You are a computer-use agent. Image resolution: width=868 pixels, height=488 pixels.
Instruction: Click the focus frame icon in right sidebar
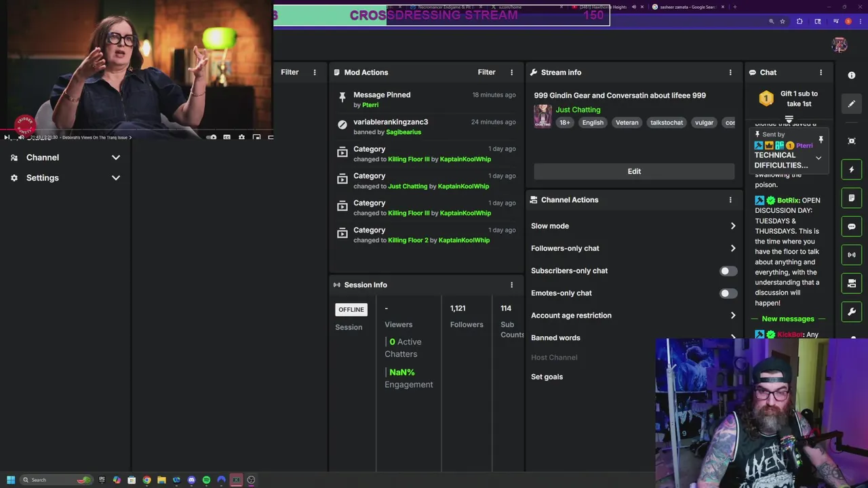tap(852, 141)
